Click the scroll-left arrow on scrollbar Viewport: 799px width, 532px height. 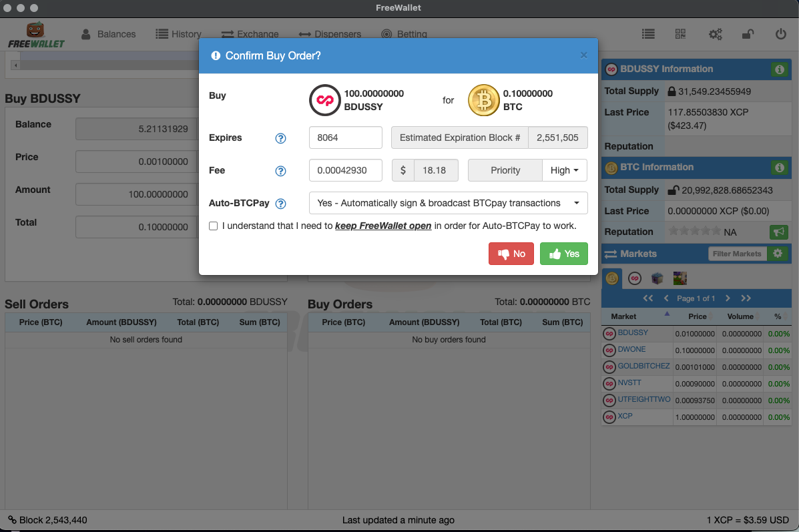[16, 65]
